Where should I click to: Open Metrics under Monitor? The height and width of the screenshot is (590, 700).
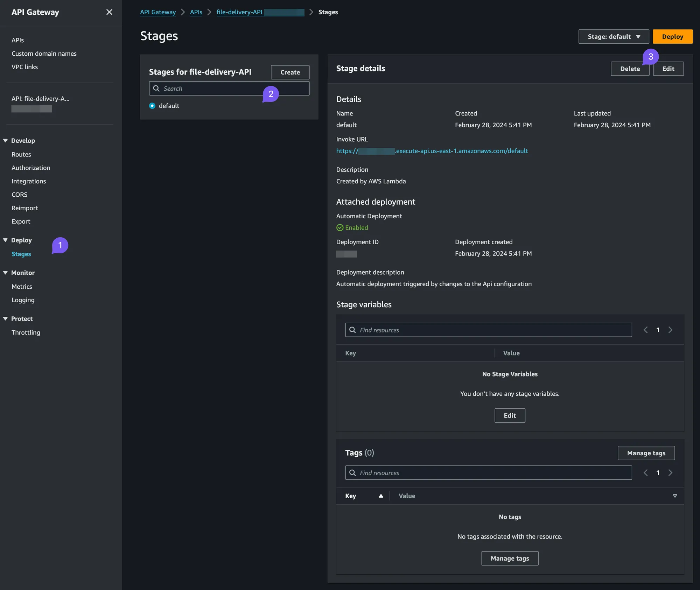[22, 287]
